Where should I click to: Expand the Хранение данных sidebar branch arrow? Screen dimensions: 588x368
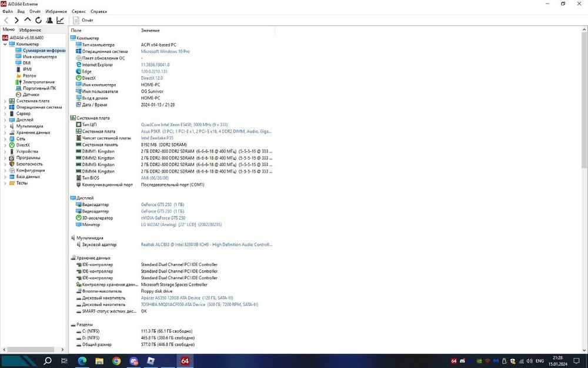[5, 132]
